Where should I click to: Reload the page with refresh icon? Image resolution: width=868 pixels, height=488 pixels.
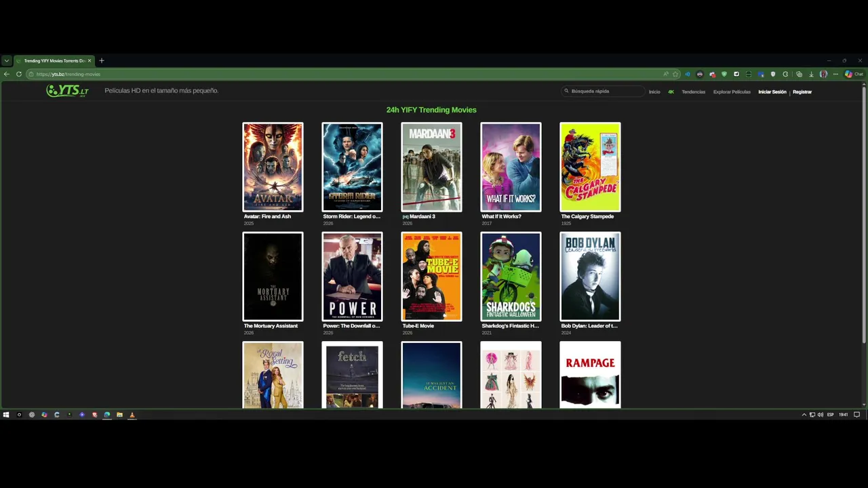[19, 74]
